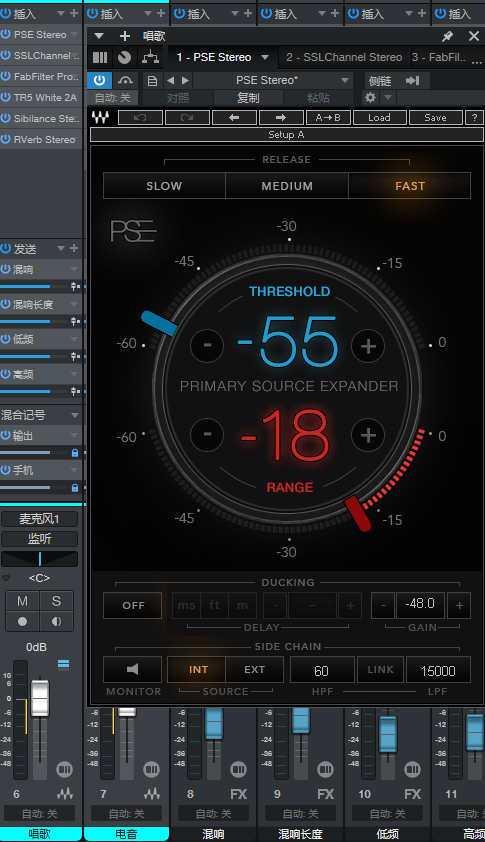Viewport: 485px width, 842px height.
Task: Select SLOW release
Action: point(164,186)
